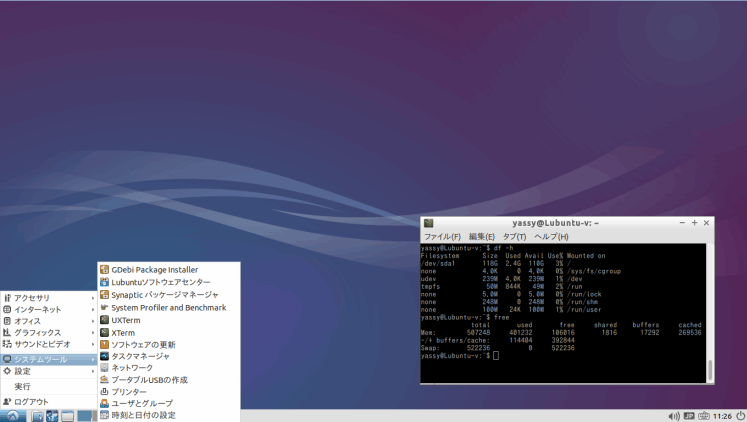Click the power button icon in the tray
Image resolution: width=747 pixels, height=422 pixels.
(740, 416)
